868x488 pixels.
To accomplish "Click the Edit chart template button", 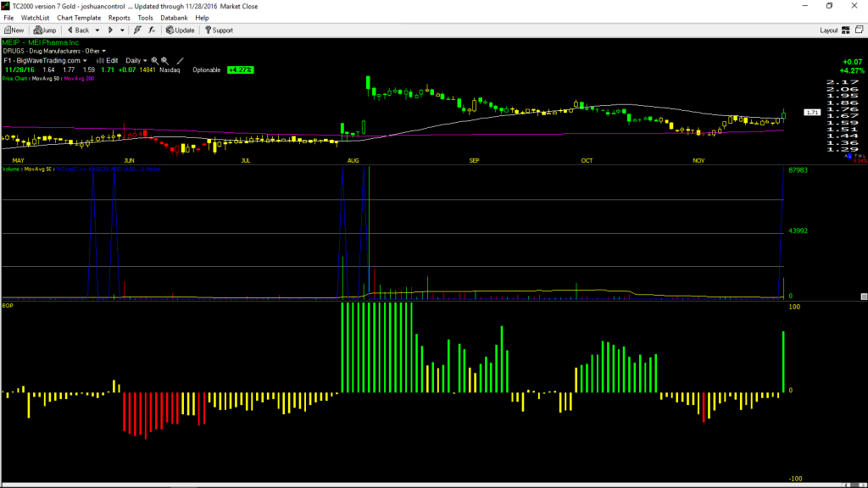I will tap(108, 61).
